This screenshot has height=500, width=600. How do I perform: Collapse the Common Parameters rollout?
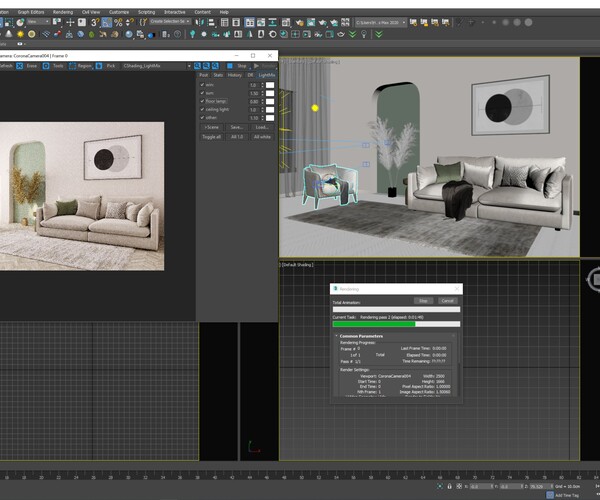pyautogui.click(x=337, y=336)
